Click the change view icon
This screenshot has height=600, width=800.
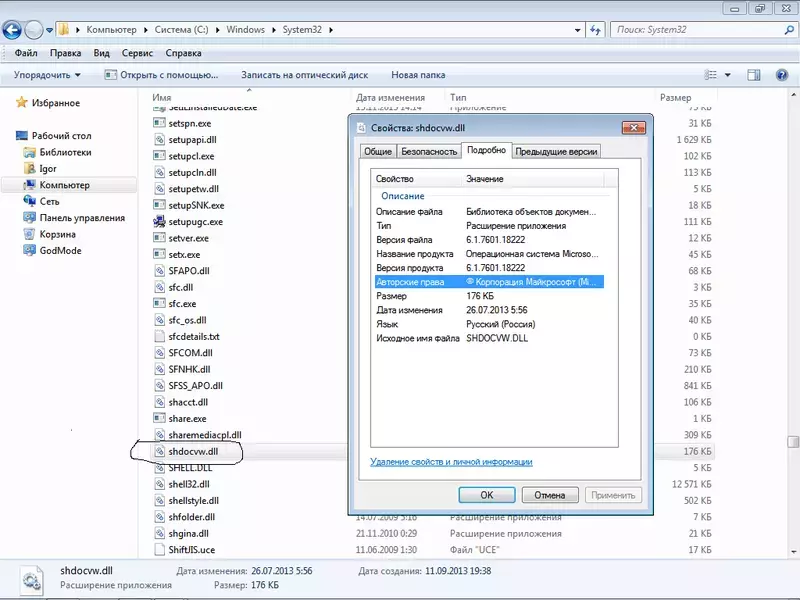pos(711,75)
